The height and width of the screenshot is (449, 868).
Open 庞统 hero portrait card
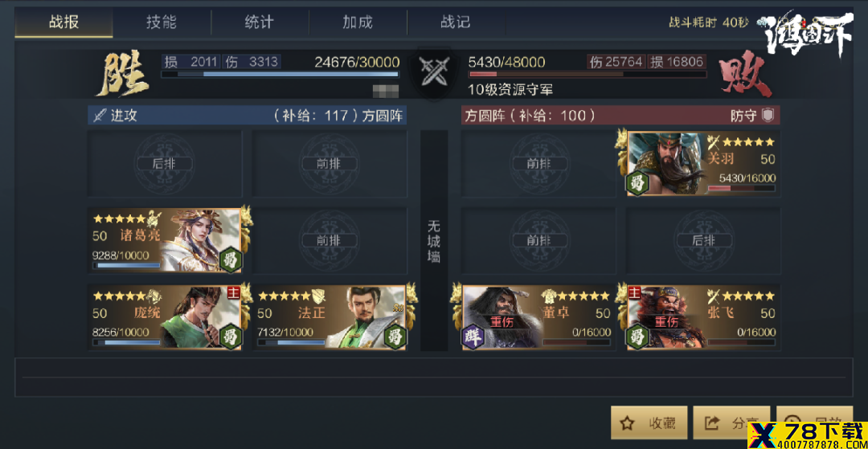coord(165,316)
